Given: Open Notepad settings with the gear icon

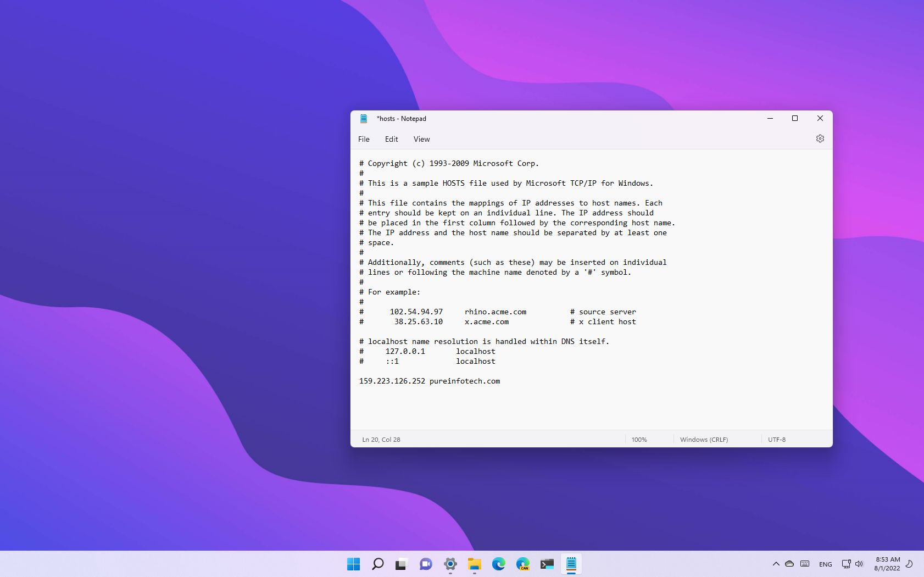Looking at the screenshot, I should coord(820,138).
